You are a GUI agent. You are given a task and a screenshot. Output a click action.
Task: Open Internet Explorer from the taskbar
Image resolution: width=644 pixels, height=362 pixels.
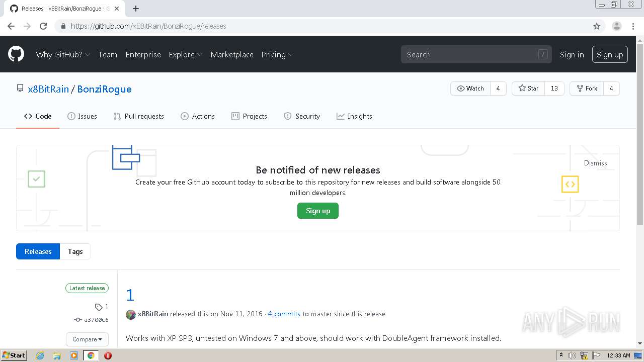[x=40, y=355]
